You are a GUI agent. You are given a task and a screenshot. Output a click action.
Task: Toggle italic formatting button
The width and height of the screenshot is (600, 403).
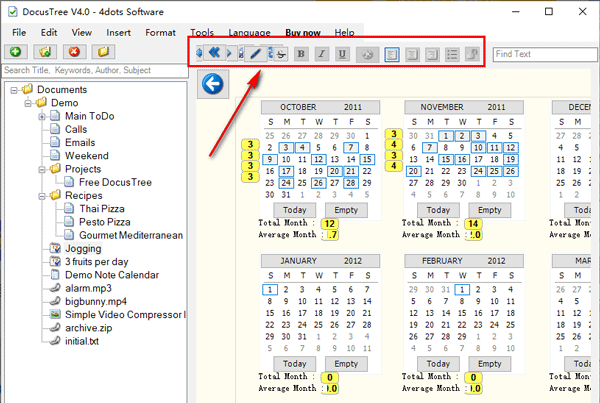(322, 54)
